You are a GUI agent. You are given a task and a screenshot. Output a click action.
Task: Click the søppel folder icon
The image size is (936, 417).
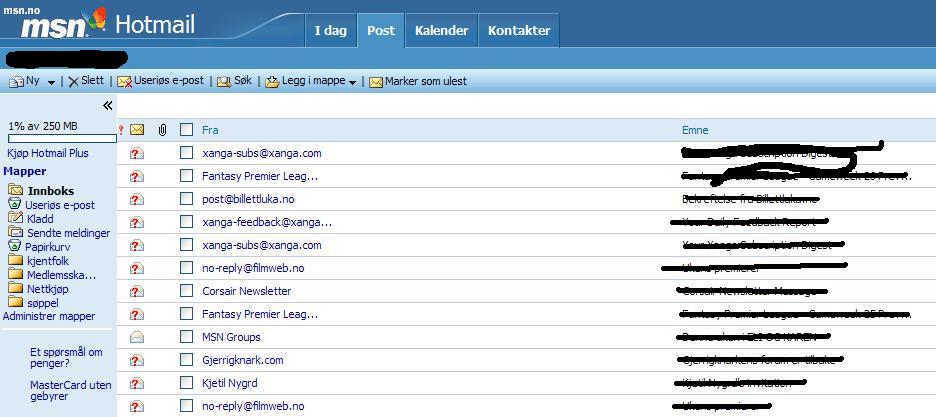click(x=16, y=302)
